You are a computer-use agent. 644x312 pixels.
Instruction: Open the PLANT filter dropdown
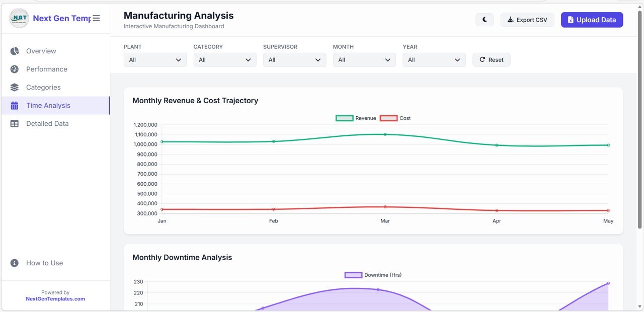pyautogui.click(x=155, y=59)
